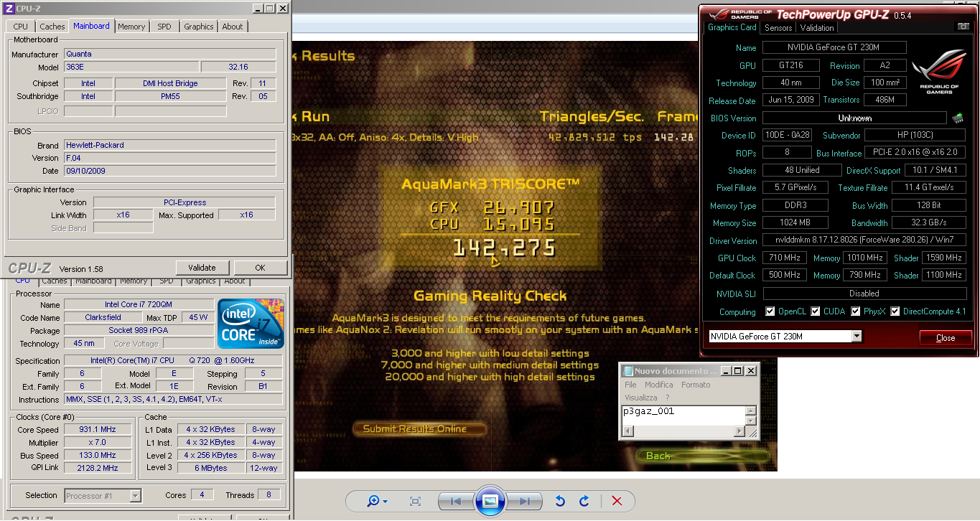Toggle the PhysX checkbox in GPU-Z
This screenshot has height=521, width=980.
click(856, 311)
